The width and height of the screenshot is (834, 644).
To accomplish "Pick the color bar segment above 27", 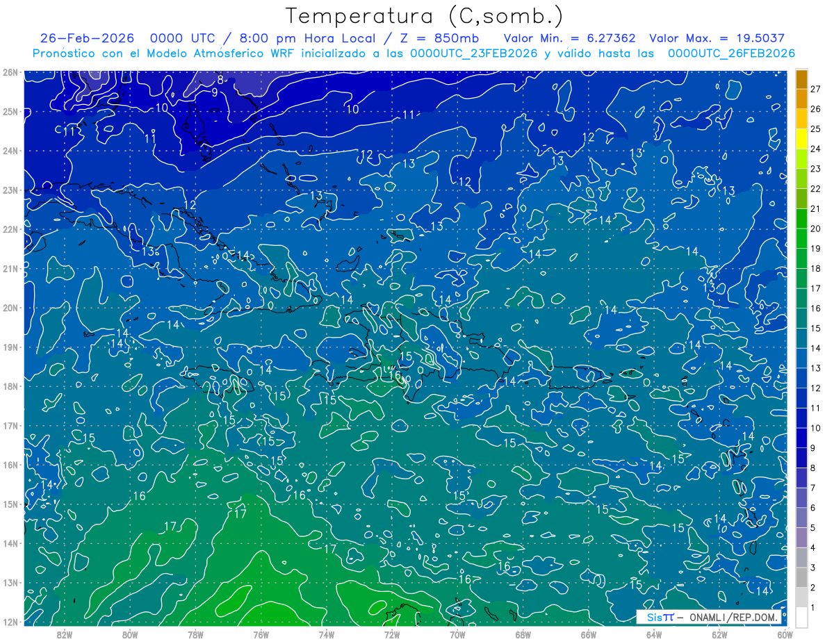I will (801, 79).
